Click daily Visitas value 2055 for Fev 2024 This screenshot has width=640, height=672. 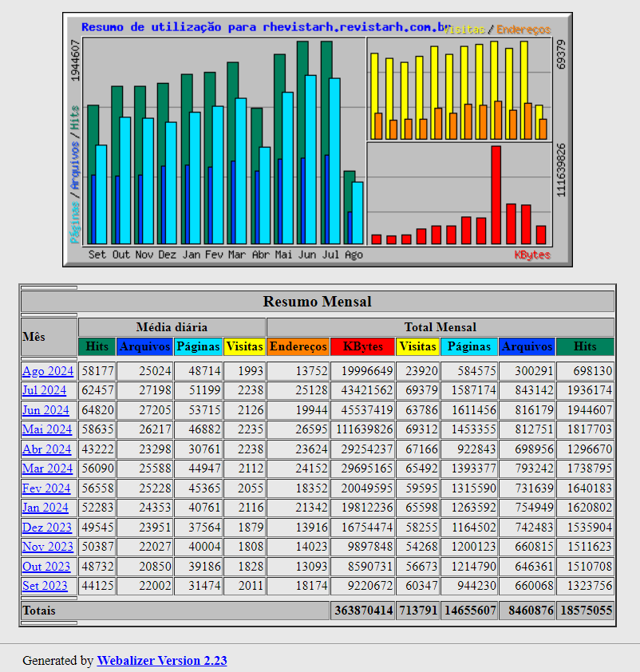coord(251,488)
